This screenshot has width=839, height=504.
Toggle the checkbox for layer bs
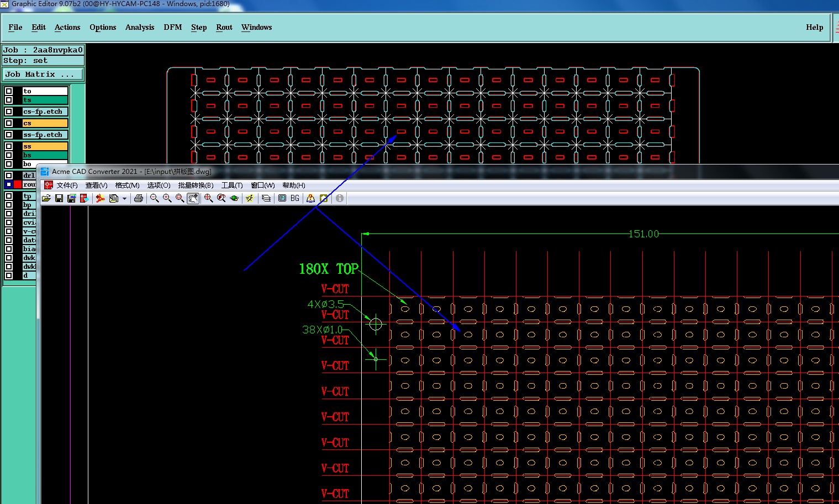click(x=9, y=155)
